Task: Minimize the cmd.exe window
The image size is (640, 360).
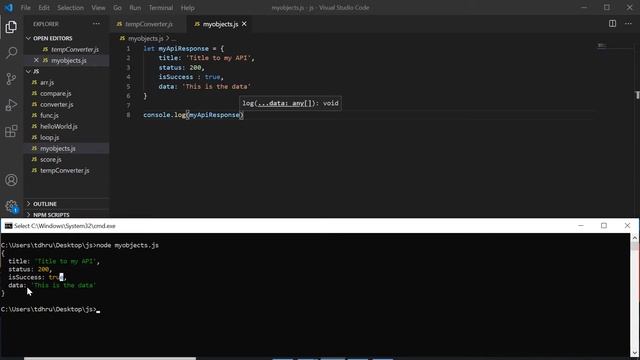Action: 581,226
